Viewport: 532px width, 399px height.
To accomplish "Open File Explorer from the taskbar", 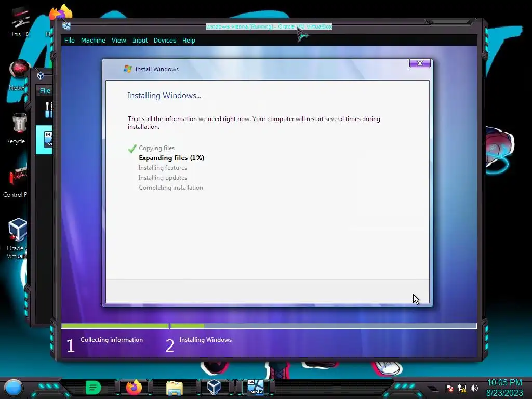I will [175, 388].
